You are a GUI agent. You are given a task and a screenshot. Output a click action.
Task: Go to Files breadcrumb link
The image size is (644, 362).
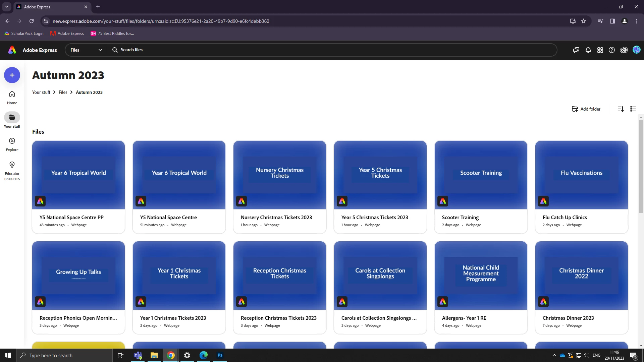coord(63,92)
